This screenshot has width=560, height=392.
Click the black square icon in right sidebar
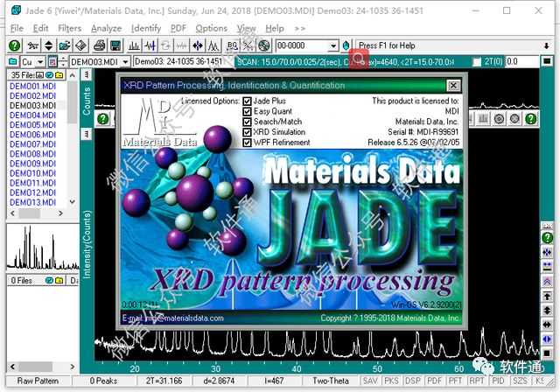pos(547,353)
